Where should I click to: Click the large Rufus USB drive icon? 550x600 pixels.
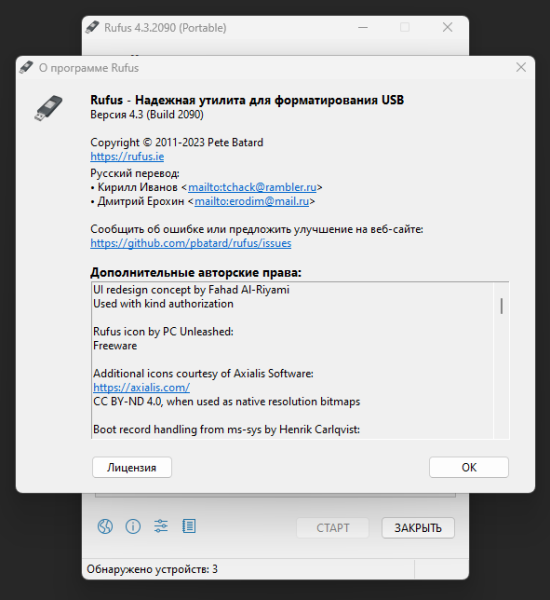[x=48, y=108]
